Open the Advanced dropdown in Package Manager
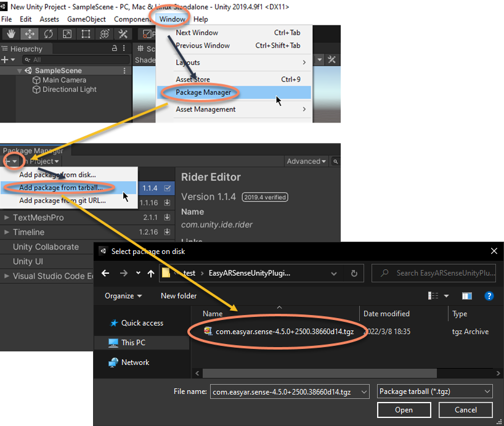504x426 pixels. pos(306,161)
